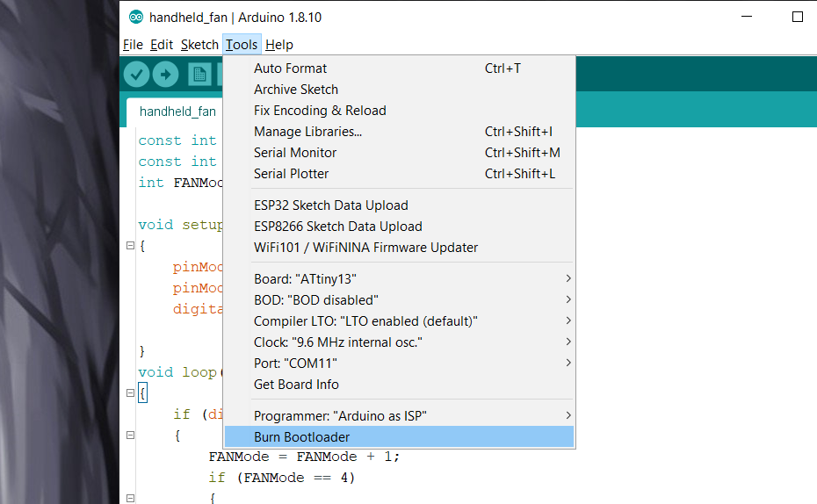Open the Serial Monitor
This screenshot has height=504, width=817.
pos(400,153)
